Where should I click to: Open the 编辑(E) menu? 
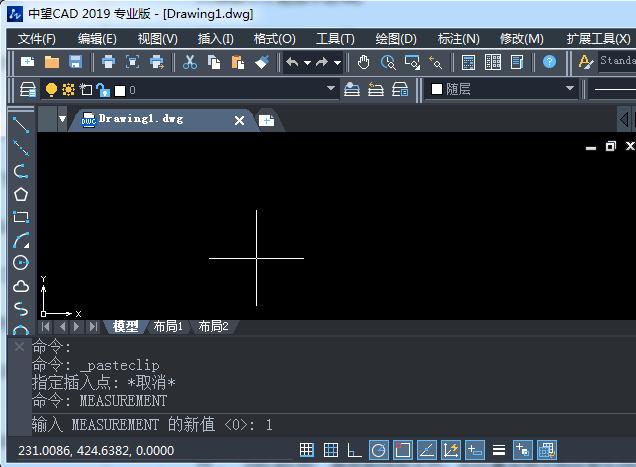pyautogui.click(x=97, y=39)
